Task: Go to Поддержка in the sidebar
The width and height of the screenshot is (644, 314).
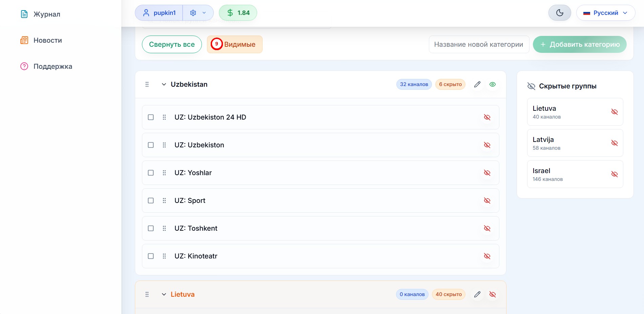Action: pyautogui.click(x=53, y=66)
